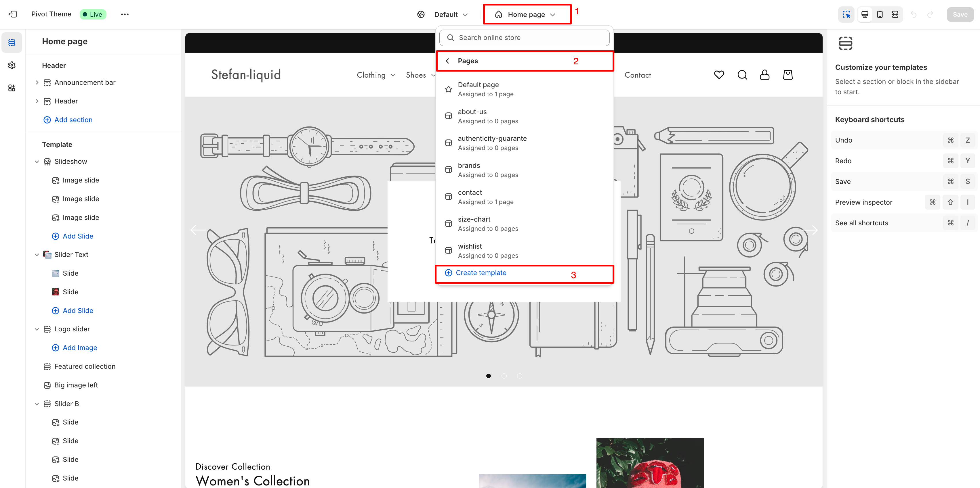The image size is (980, 488).
Task: Switch to mobile preview
Action: 880,14
